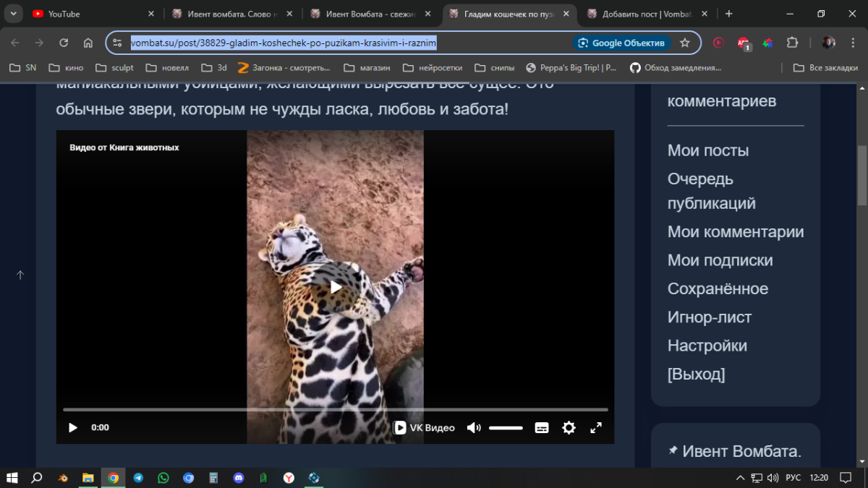The image size is (868, 488).
Task: Start playback with the bottom-bar play icon
Action: 73,428
